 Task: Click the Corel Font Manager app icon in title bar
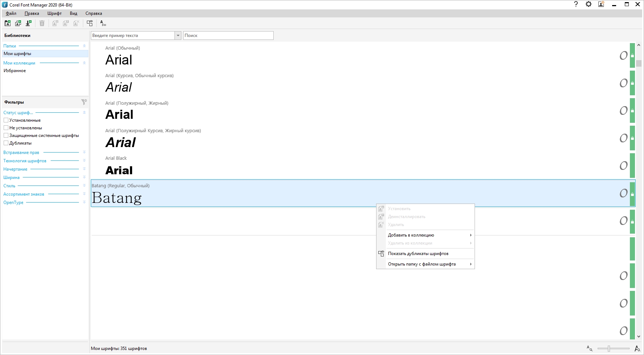pyautogui.click(x=5, y=5)
